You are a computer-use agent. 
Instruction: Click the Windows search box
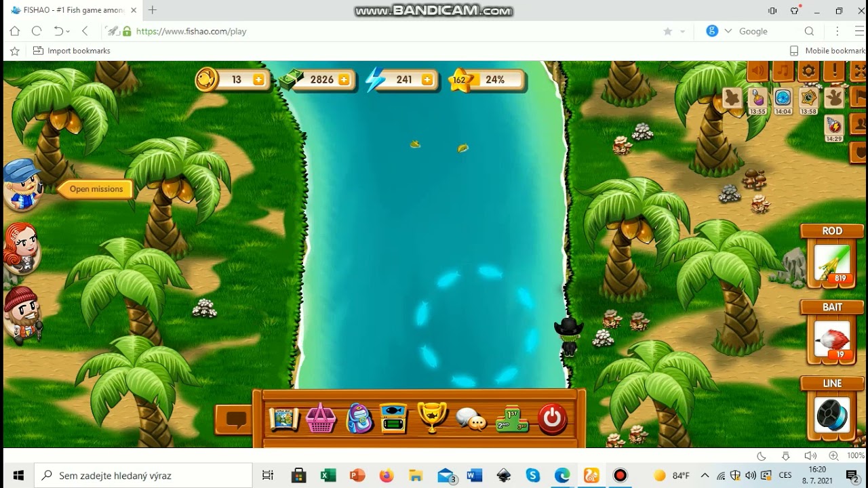tap(143, 476)
